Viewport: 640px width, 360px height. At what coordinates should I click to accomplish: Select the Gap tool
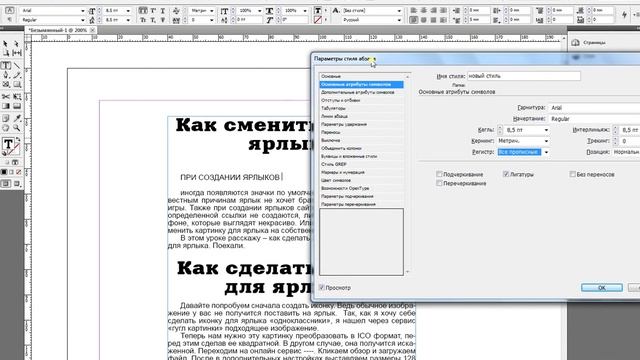point(17,53)
